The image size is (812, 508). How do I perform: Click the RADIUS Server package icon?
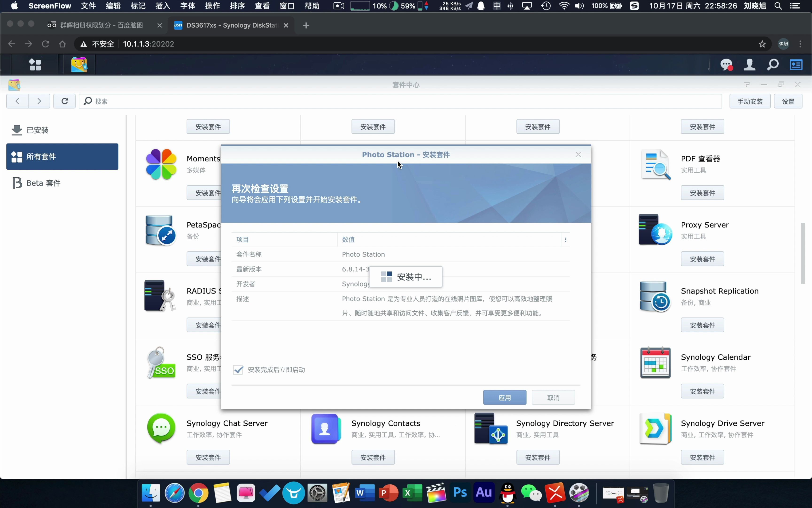pos(160,296)
